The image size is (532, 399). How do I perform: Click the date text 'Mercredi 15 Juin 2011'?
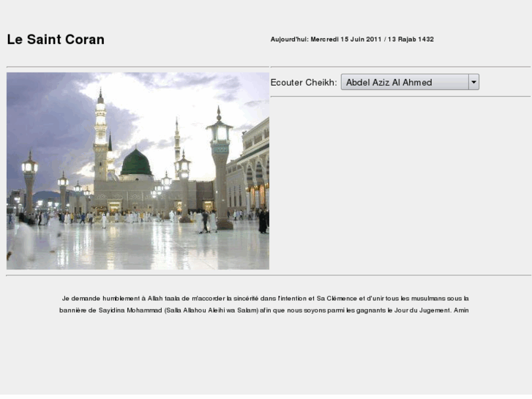click(x=346, y=40)
